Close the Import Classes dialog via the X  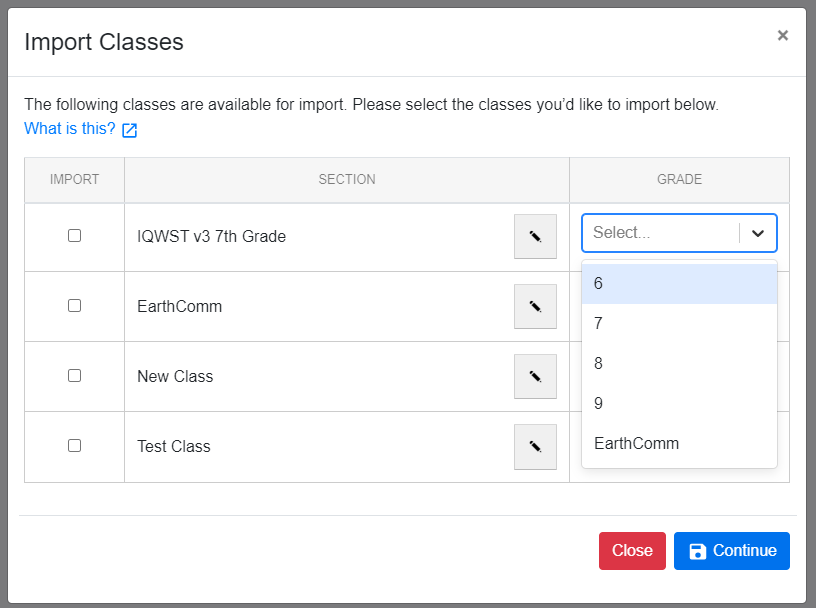pos(783,35)
